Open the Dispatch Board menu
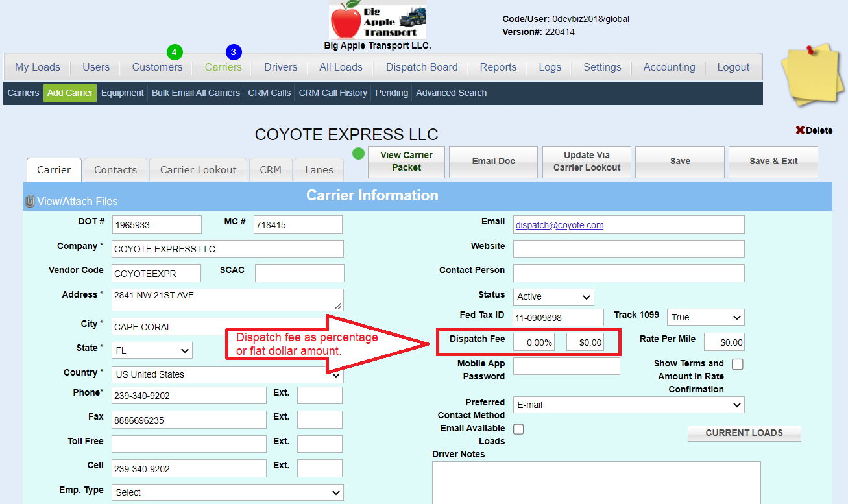This screenshot has width=848, height=504. (422, 67)
